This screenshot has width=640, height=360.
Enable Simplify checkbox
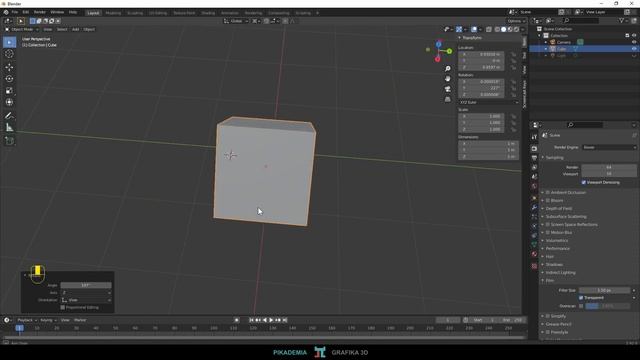[548, 316]
